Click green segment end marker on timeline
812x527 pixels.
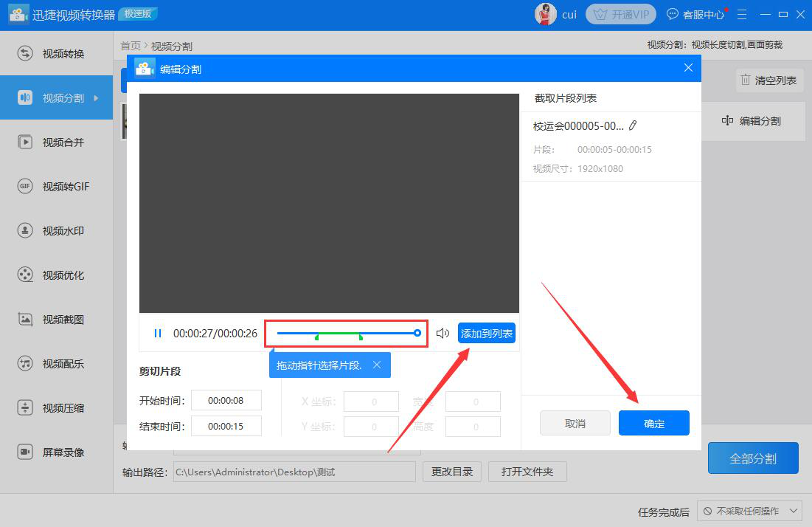point(361,337)
